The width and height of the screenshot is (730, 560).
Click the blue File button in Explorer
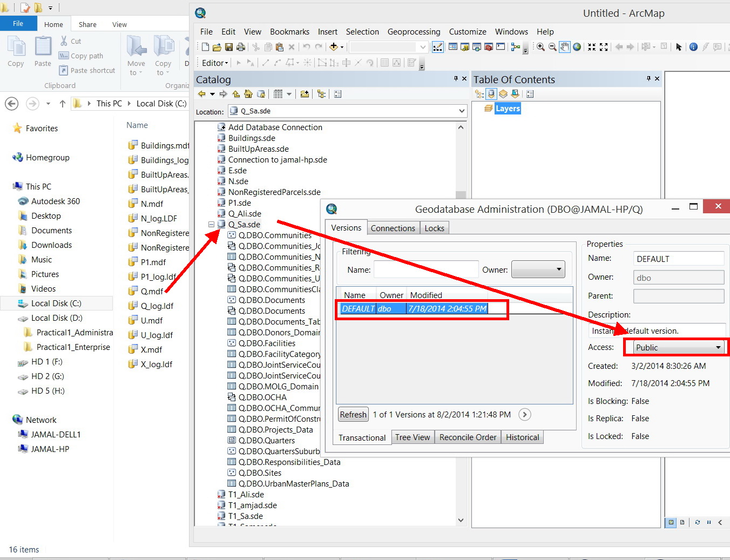click(x=18, y=23)
